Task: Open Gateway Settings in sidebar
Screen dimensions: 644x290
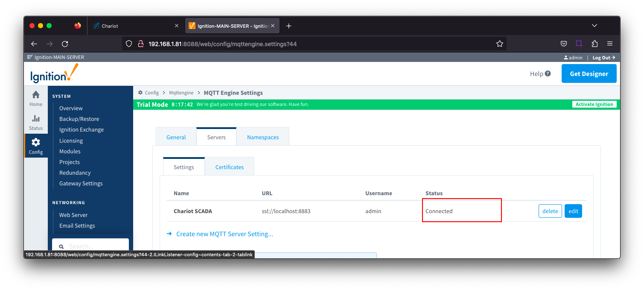Action: point(81,183)
